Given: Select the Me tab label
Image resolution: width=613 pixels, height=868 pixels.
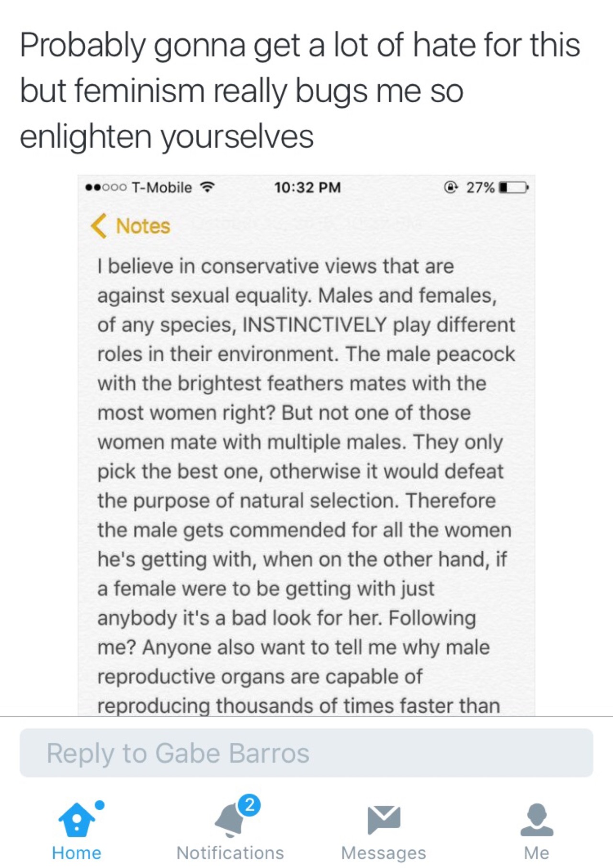Looking at the screenshot, I should point(537,853).
